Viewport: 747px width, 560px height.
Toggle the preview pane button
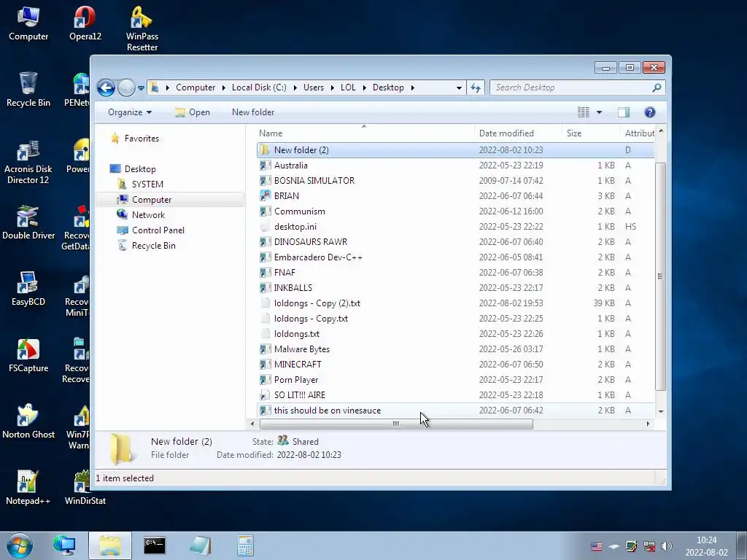624,112
